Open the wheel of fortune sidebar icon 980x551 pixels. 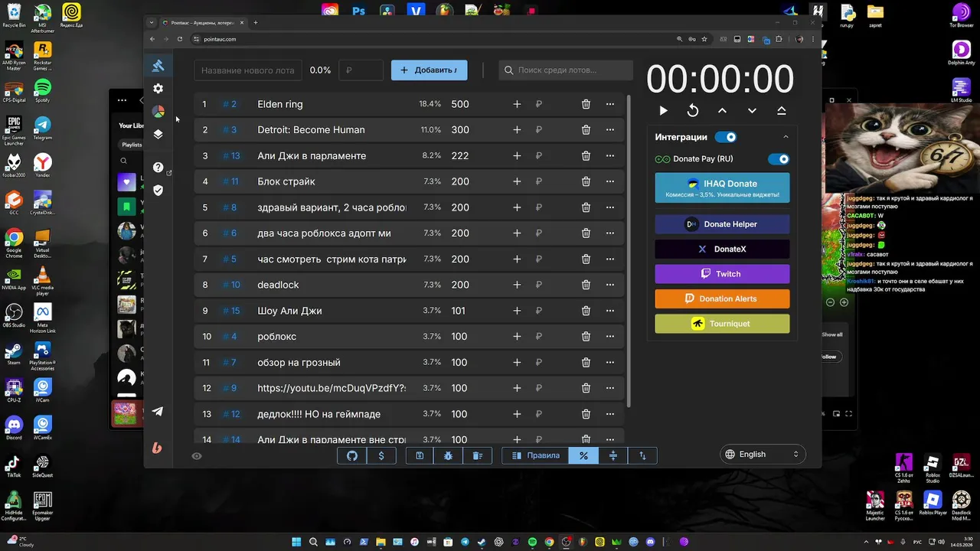coord(158,112)
